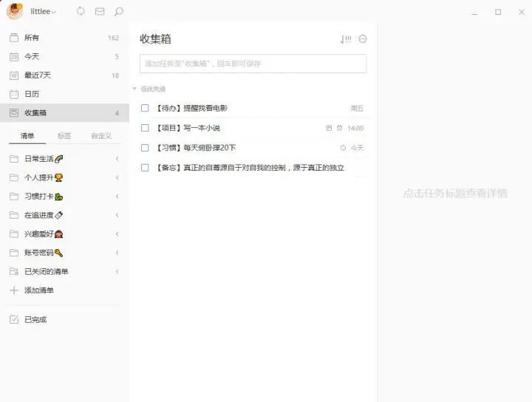The width and height of the screenshot is (532, 402).
Task: Collapse the 低优先级 group triangle
Action: tap(134, 89)
